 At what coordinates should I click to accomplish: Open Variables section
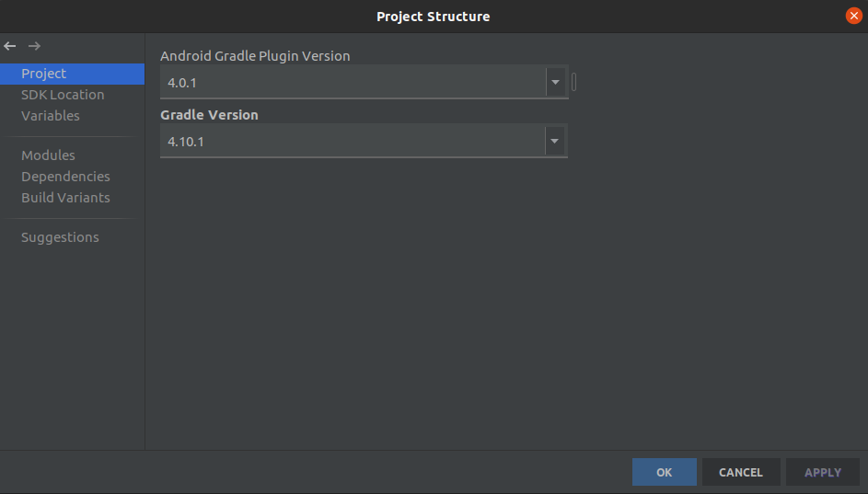click(51, 116)
